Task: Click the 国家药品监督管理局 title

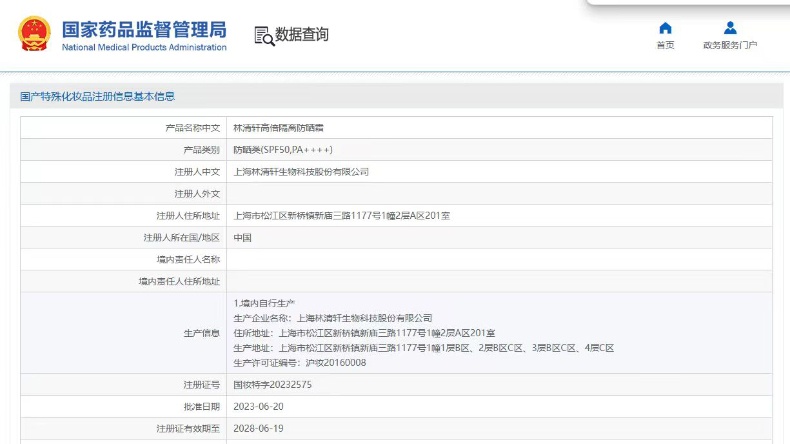Action: [144, 30]
